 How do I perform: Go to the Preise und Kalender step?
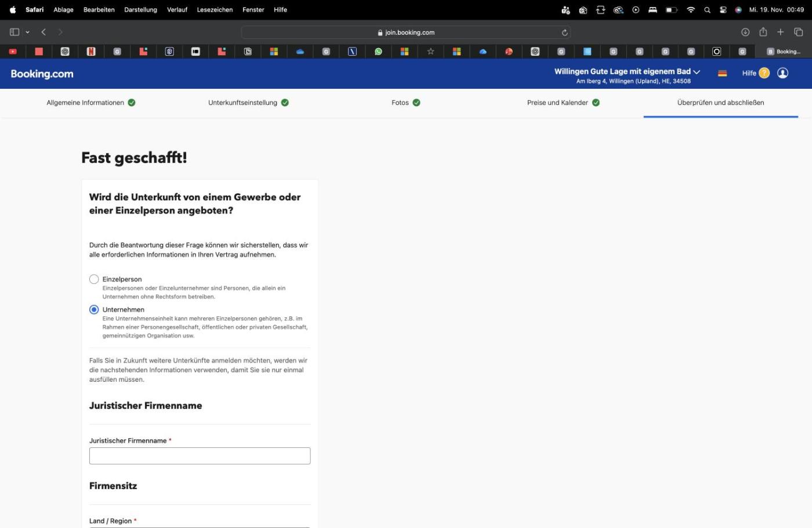coord(557,103)
